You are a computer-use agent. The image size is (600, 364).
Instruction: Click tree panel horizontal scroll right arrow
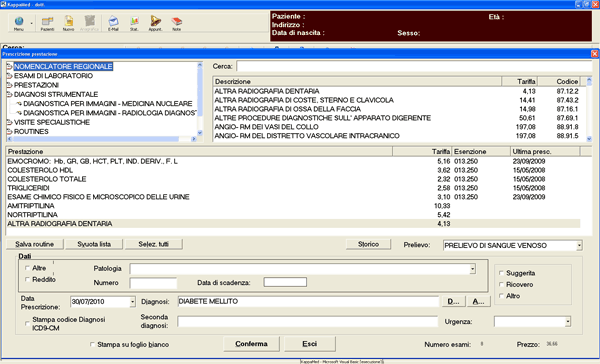tap(194, 139)
